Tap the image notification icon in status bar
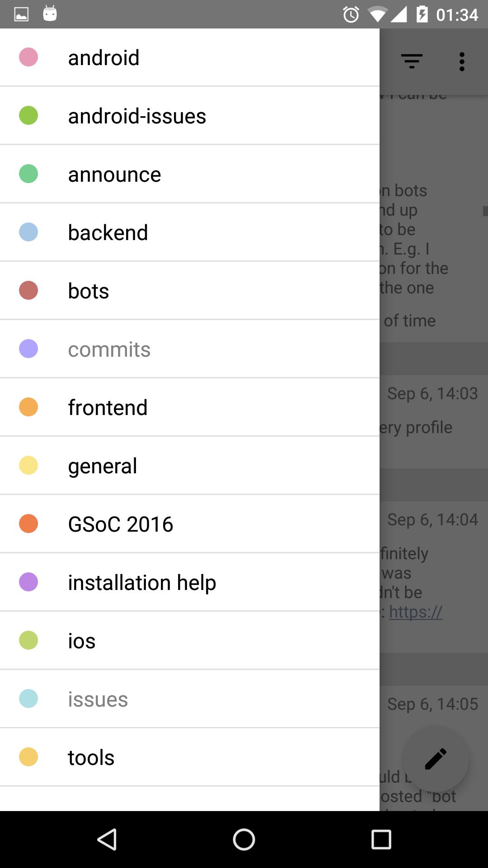 pyautogui.click(x=21, y=14)
